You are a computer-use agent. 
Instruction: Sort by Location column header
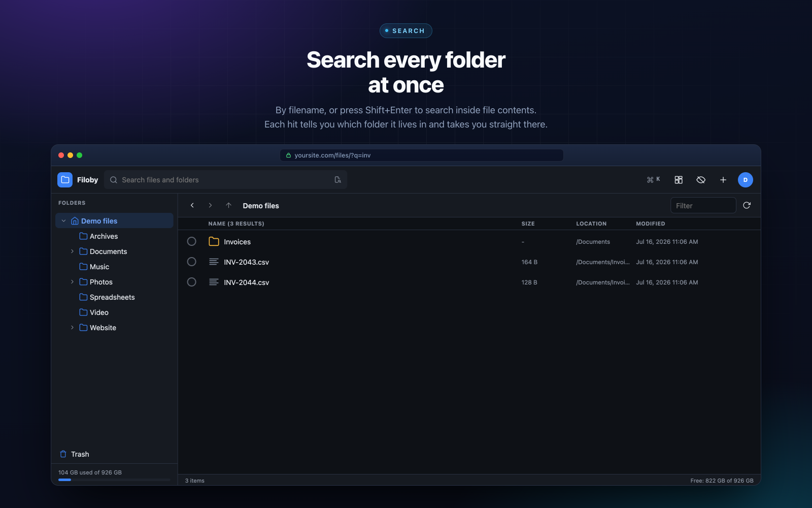pos(591,224)
